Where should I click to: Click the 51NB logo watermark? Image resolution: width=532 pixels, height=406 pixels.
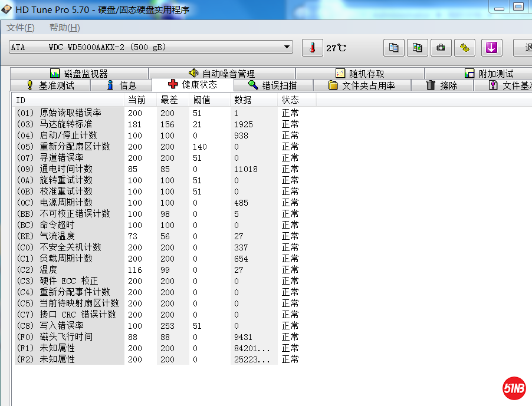tap(514, 388)
